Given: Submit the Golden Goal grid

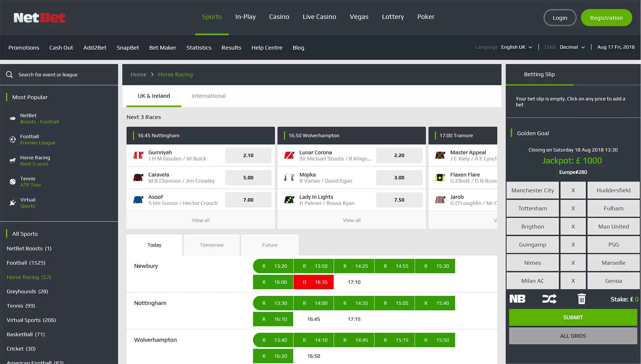Looking at the screenshot, I should (573, 317).
